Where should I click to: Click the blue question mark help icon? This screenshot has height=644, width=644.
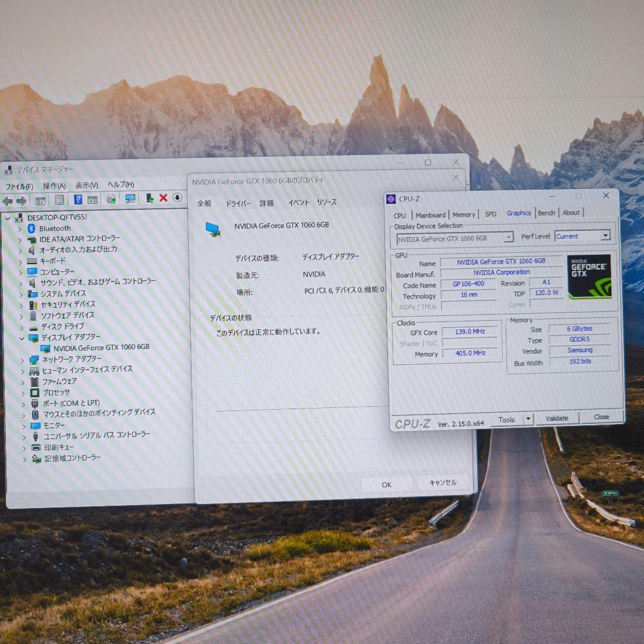click(78, 200)
